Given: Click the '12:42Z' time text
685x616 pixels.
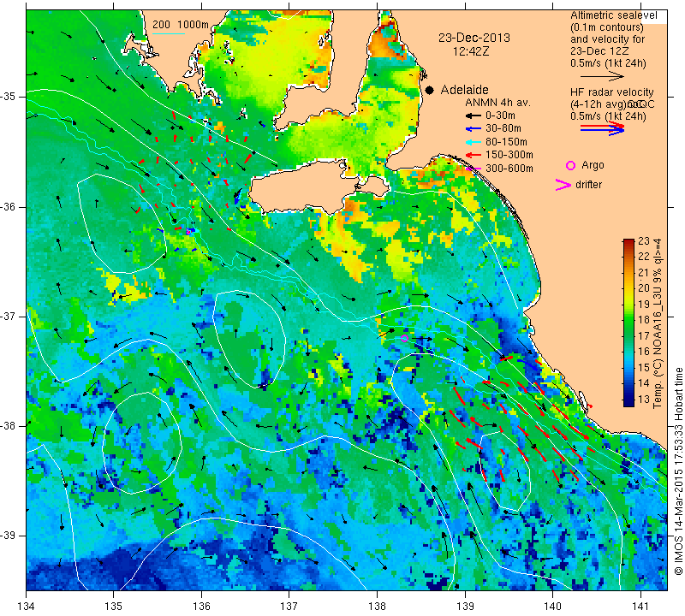Looking at the screenshot, I should 470,51.
